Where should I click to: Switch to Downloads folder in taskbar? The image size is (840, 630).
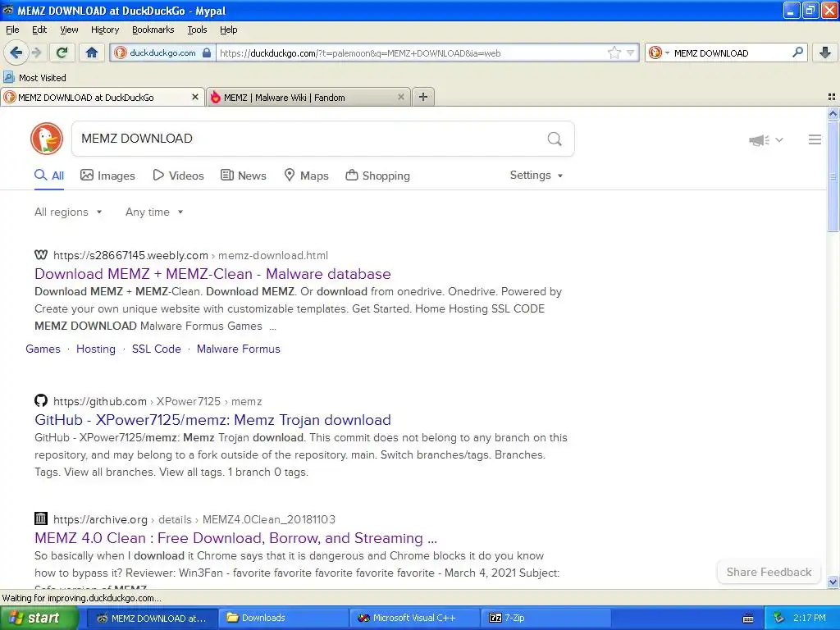pos(285,618)
